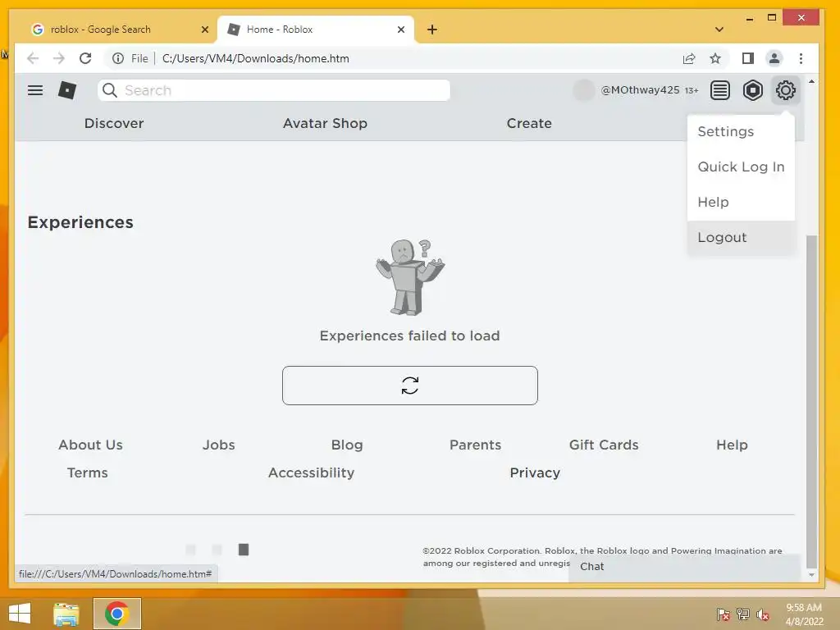
Task: Click the browser forward arrow
Action: [x=59, y=58]
